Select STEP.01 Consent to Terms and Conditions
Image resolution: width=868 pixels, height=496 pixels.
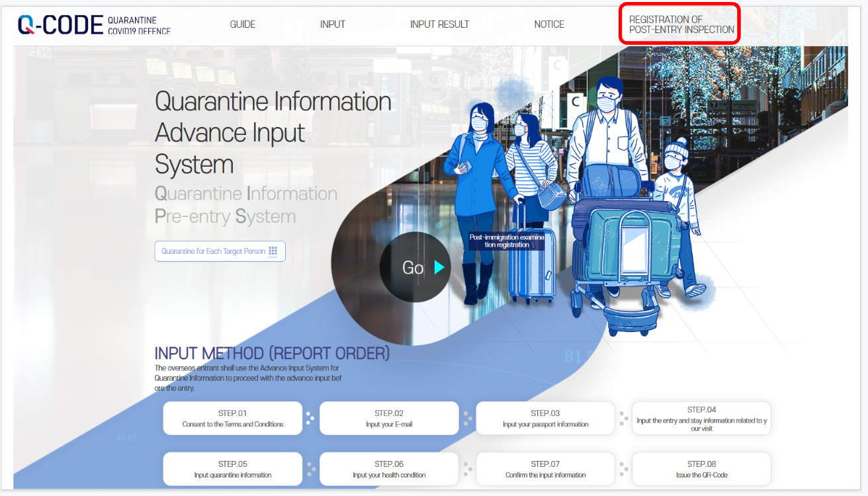[233, 418]
